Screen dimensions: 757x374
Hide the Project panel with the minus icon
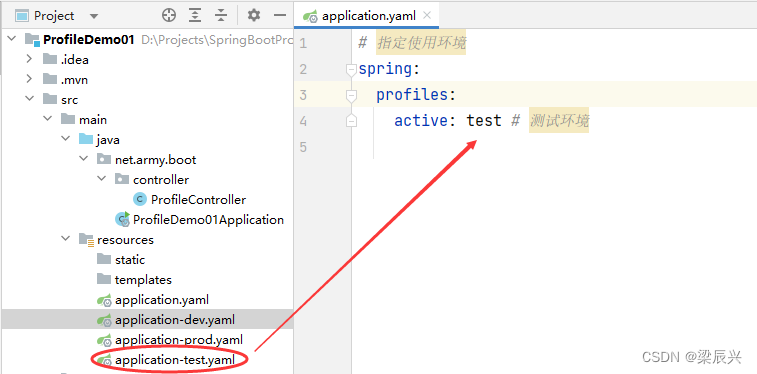pos(280,15)
